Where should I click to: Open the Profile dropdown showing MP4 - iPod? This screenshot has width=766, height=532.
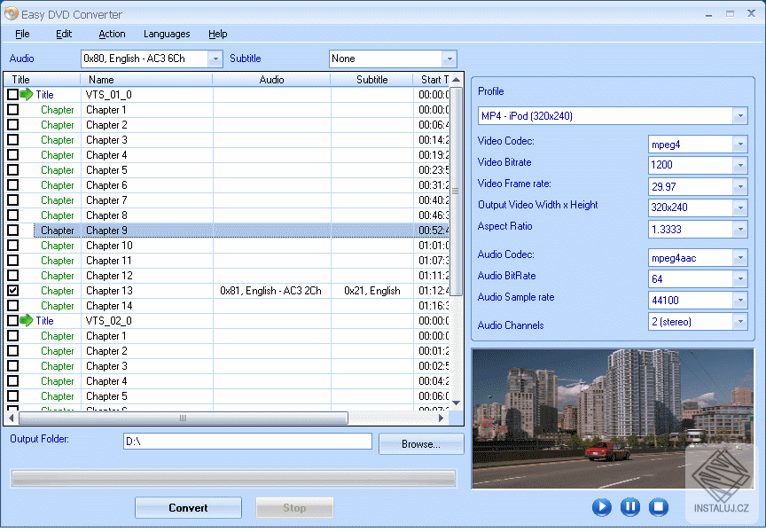741,115
